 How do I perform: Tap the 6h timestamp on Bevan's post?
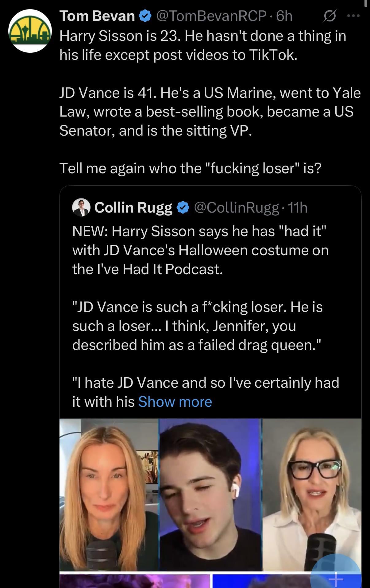(x=284, y=16)
